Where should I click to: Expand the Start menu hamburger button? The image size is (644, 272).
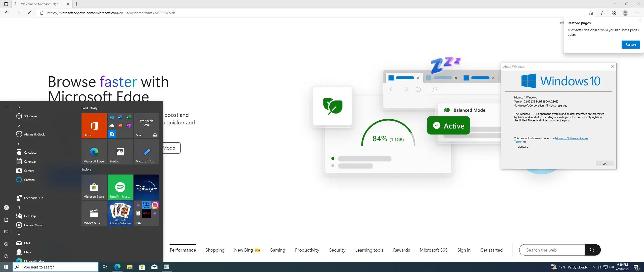pyautogui.click(x=6, y=108)
